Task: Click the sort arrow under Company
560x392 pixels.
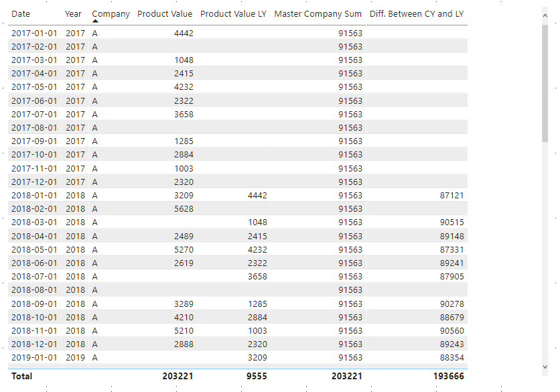Action: [x=95, y=21]
